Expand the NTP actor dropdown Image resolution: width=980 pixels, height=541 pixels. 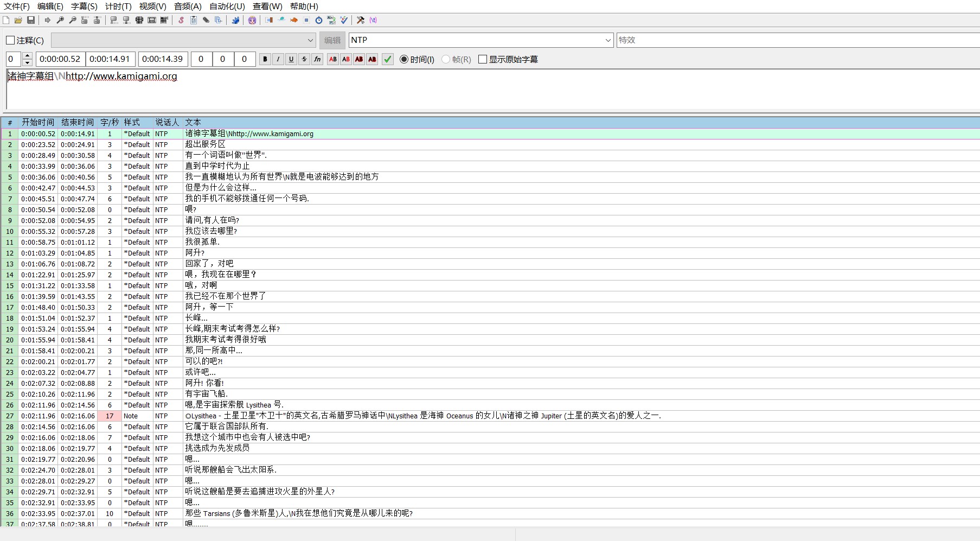pyautogui.click(x=608, y=40)
